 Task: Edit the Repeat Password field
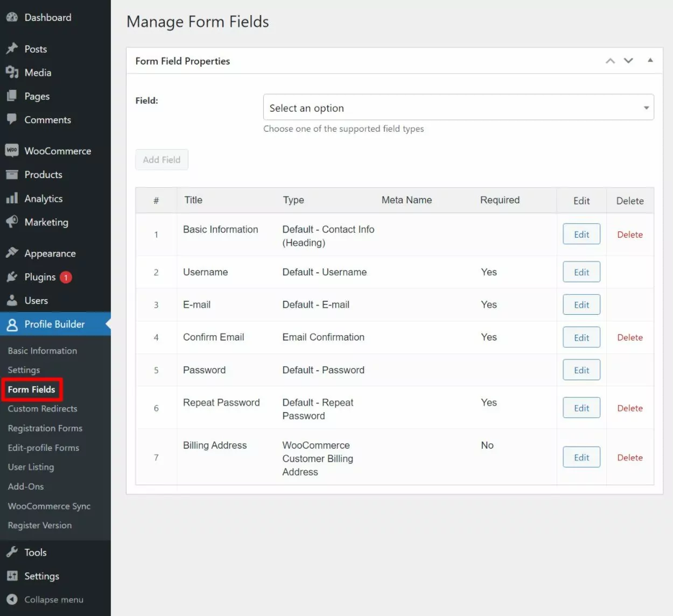(581, 408)
